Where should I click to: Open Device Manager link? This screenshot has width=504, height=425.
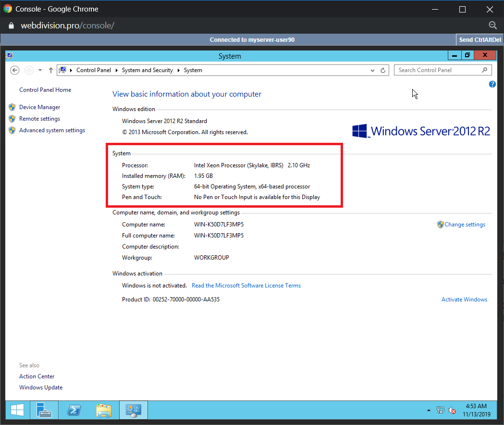click(x=39, y=107)
